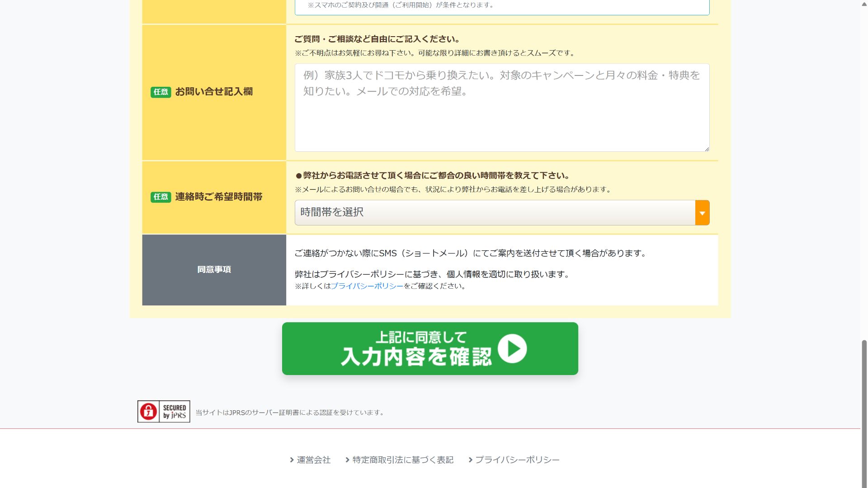868x488 pixels.
Task: Open footer プライバシーポリシー link
Action: coord(517,460)
